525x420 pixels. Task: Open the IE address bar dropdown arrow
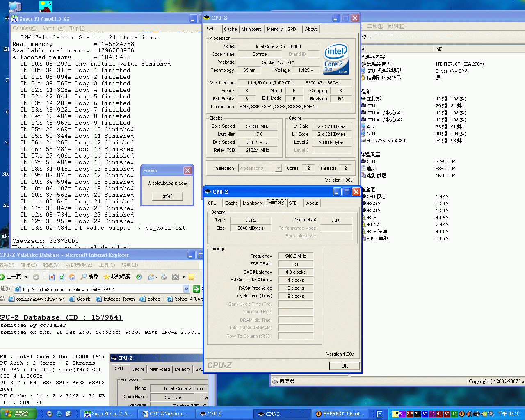click(x=186, y=289)
